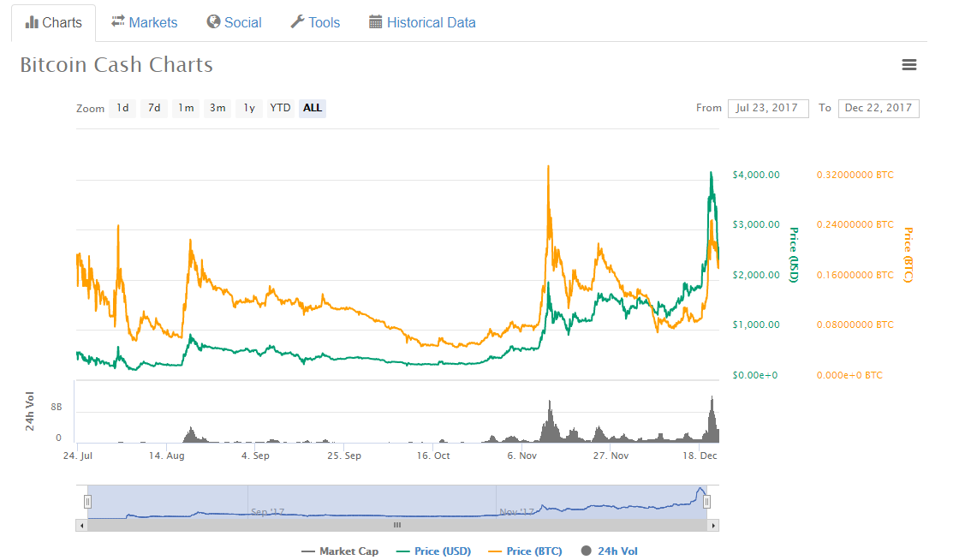Click the navigator horizontal scrollbar thumb
The height and width of the screenshot is (560, 977).
coord(396,525)
